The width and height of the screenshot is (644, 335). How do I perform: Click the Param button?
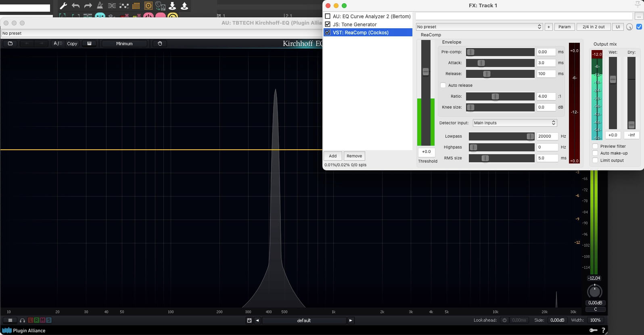click(564, 27)
